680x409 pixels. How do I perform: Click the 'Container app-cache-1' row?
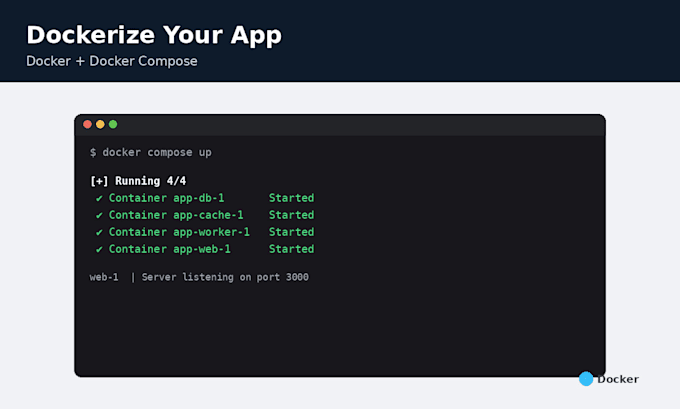(205, 215)
